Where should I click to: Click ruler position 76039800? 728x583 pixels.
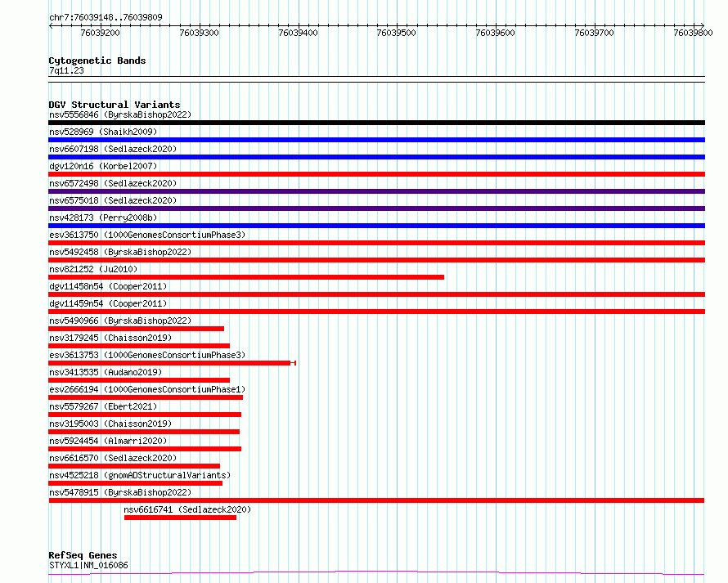pos(693,33)
